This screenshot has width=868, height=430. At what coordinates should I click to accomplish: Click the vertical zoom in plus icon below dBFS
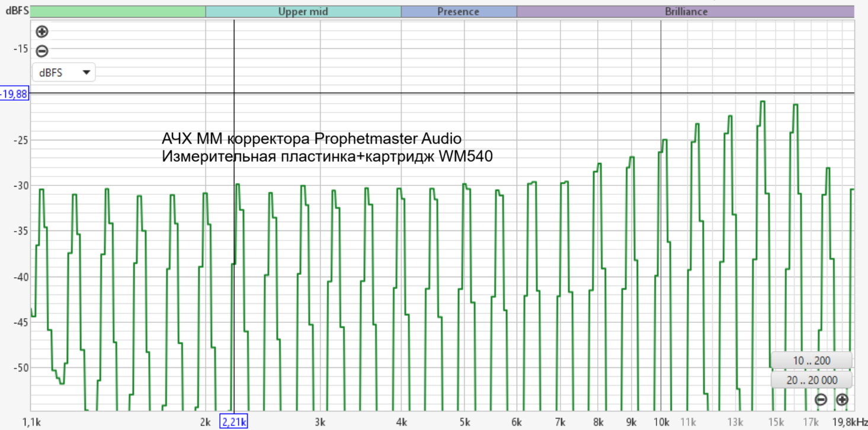[x=42, y=32]
